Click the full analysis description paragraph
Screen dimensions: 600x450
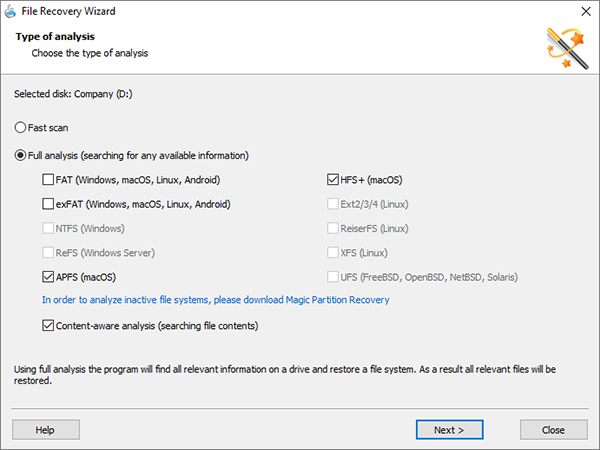point(285,375)
